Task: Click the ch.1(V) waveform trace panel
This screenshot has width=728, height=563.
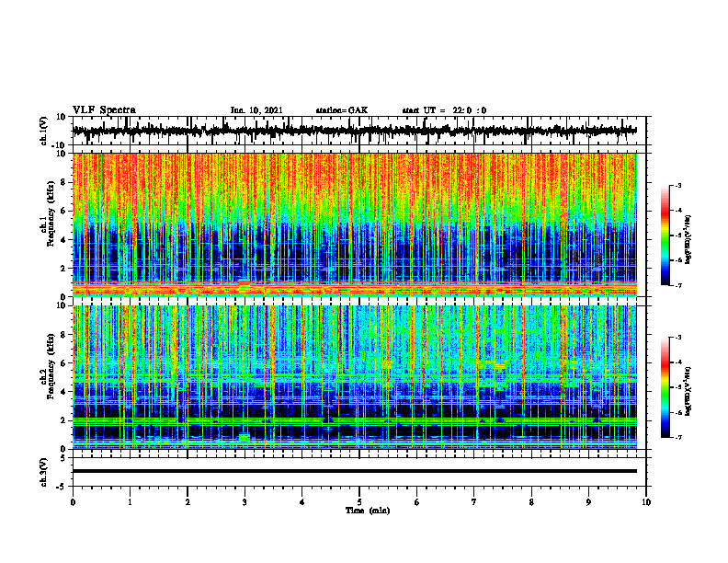Action: pos(359,131)
